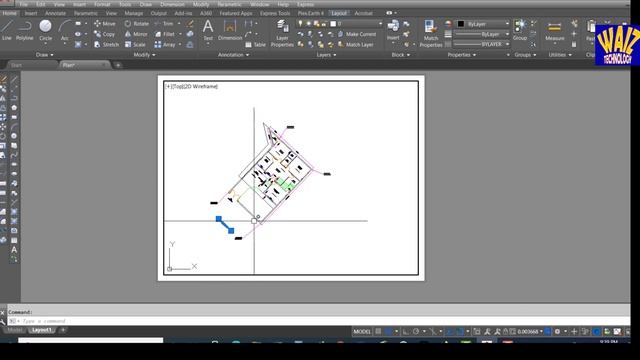Select the Dimension tool
Viewport: 640px width, 360px height.
(x=230, y=30)
